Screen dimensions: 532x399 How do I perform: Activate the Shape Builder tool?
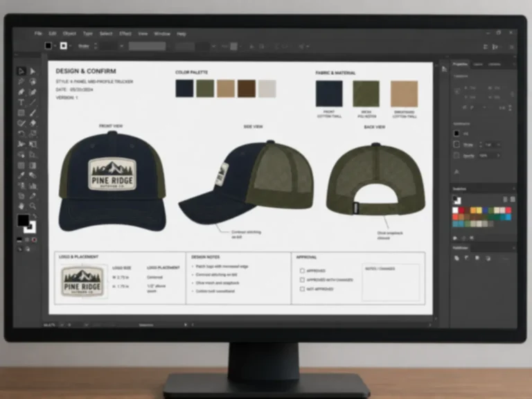[21, 154]
